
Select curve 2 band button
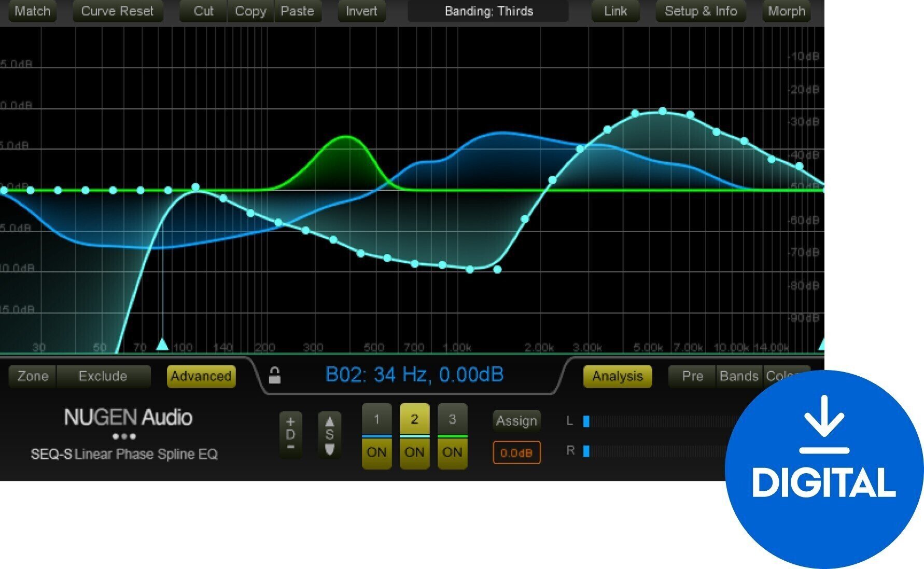tap(414, 420)
